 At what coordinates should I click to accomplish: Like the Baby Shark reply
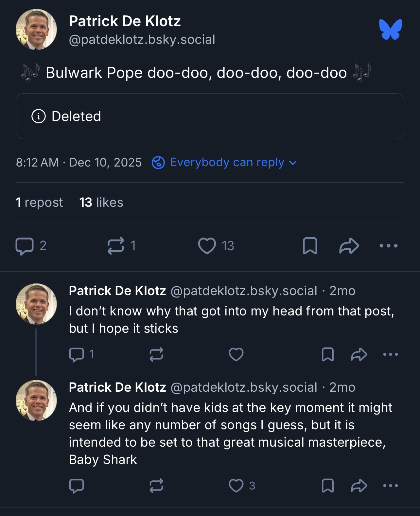[x=236, y=486]
